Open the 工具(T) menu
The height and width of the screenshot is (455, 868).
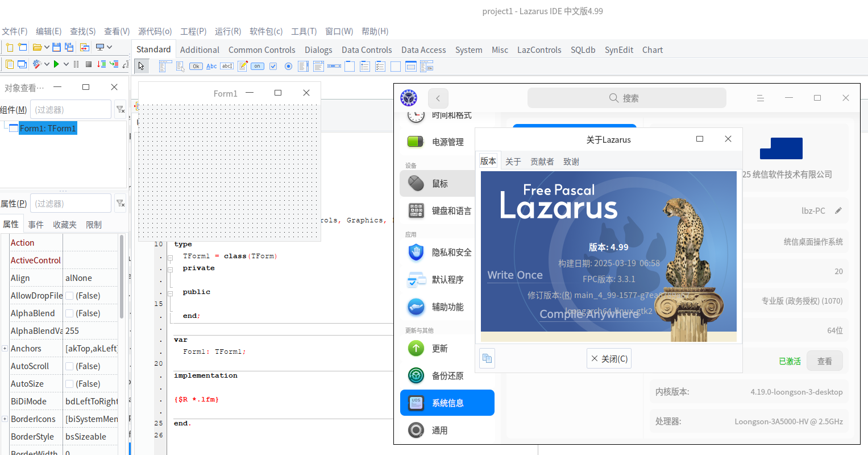(304, 31)
